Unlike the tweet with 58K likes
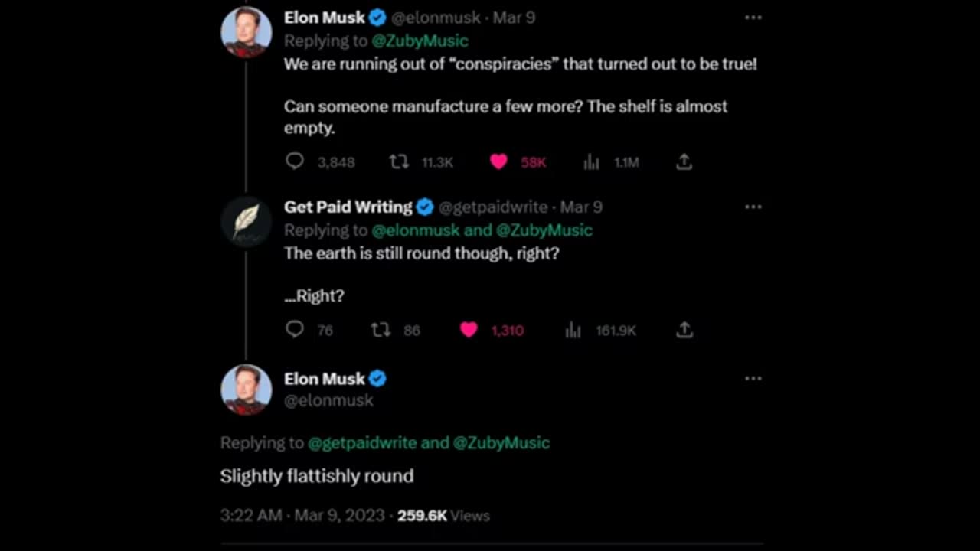Viewport: 980px width, 551px height. [498, 161]
